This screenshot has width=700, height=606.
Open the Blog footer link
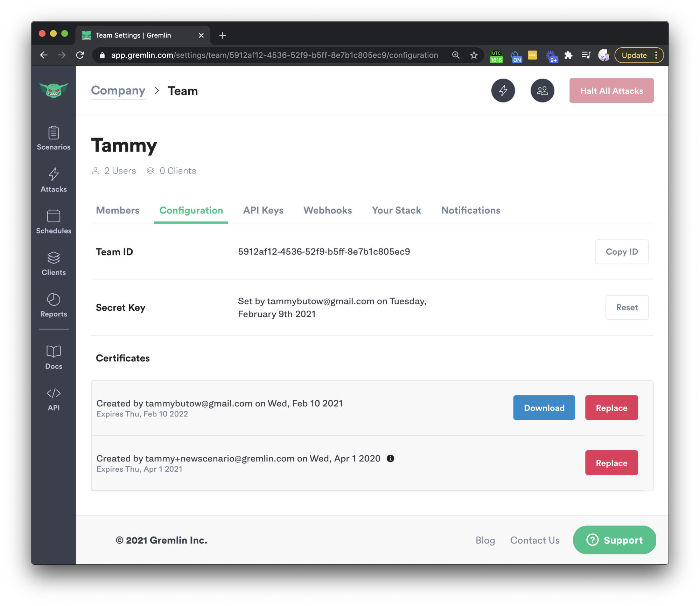coord(485,541)
